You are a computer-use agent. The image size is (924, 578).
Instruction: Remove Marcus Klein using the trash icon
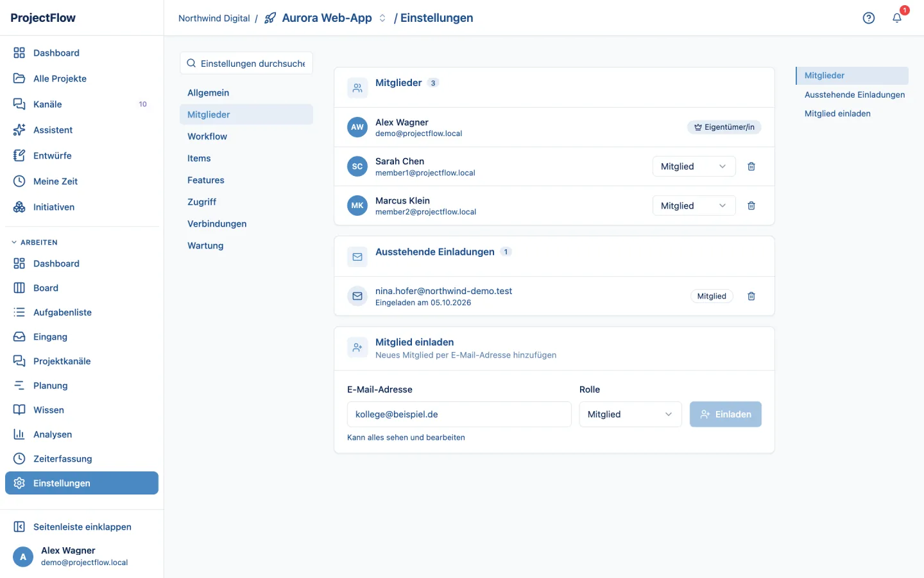751,206
